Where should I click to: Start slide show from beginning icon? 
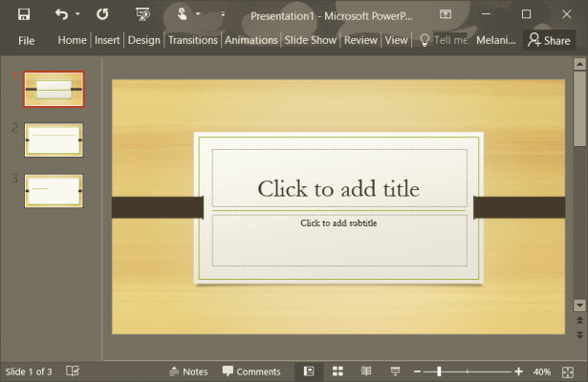[142, 14]
